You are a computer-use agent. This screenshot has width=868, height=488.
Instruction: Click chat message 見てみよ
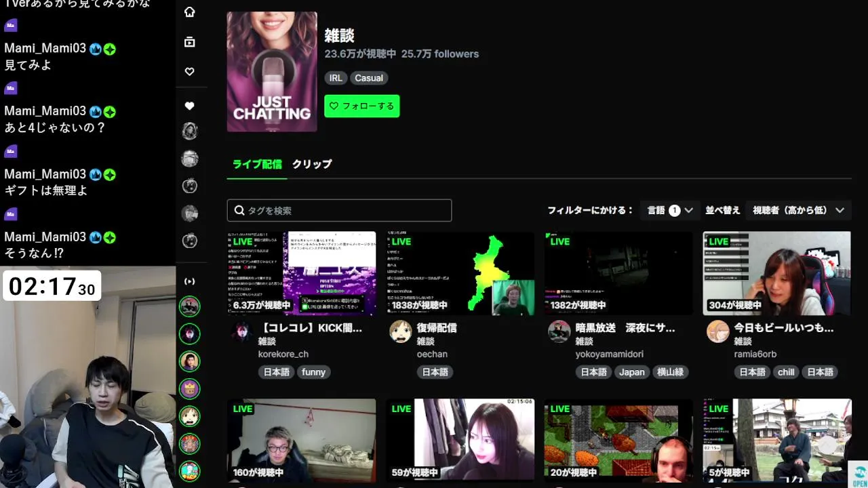(28, 65)
